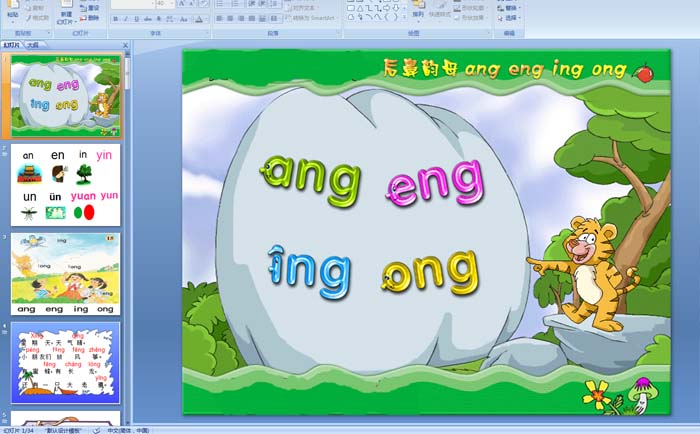Select the curve shape in the gallery

click(x=378, y=17)
